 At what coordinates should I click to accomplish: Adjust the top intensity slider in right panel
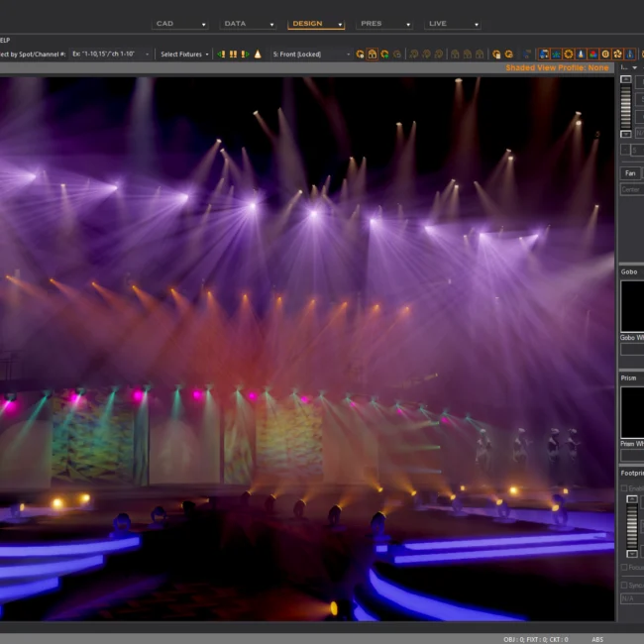point(625,104)
